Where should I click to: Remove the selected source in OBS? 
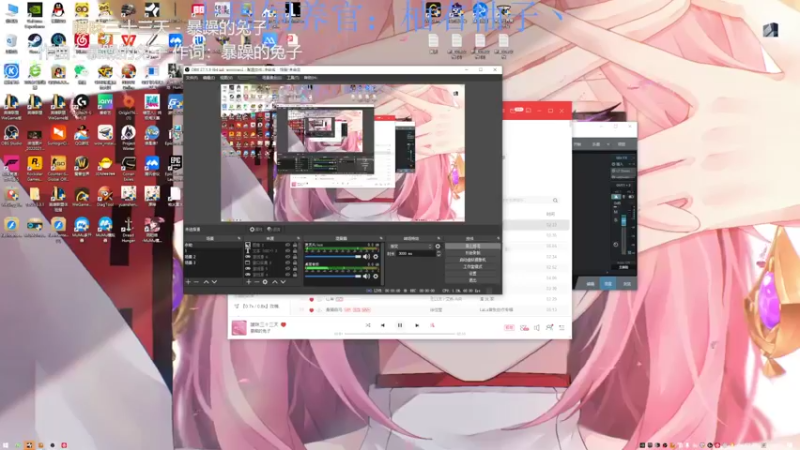257,282
